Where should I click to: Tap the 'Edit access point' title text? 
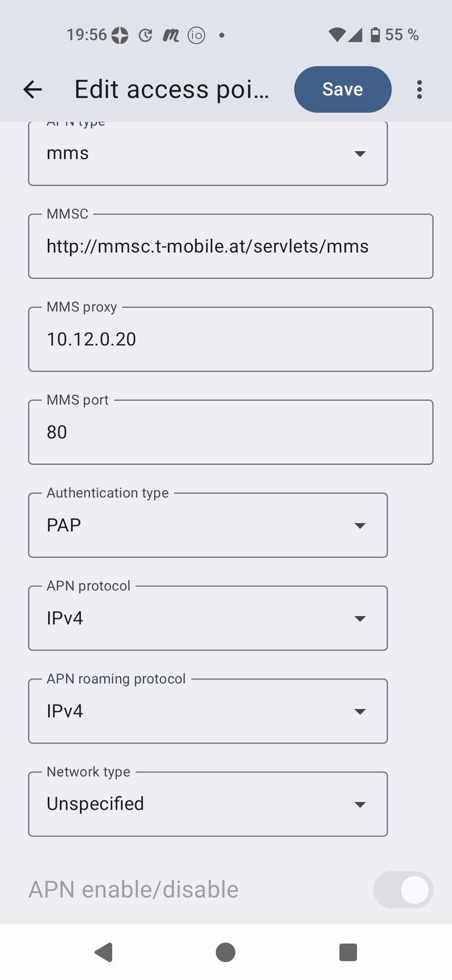(172, 89)
